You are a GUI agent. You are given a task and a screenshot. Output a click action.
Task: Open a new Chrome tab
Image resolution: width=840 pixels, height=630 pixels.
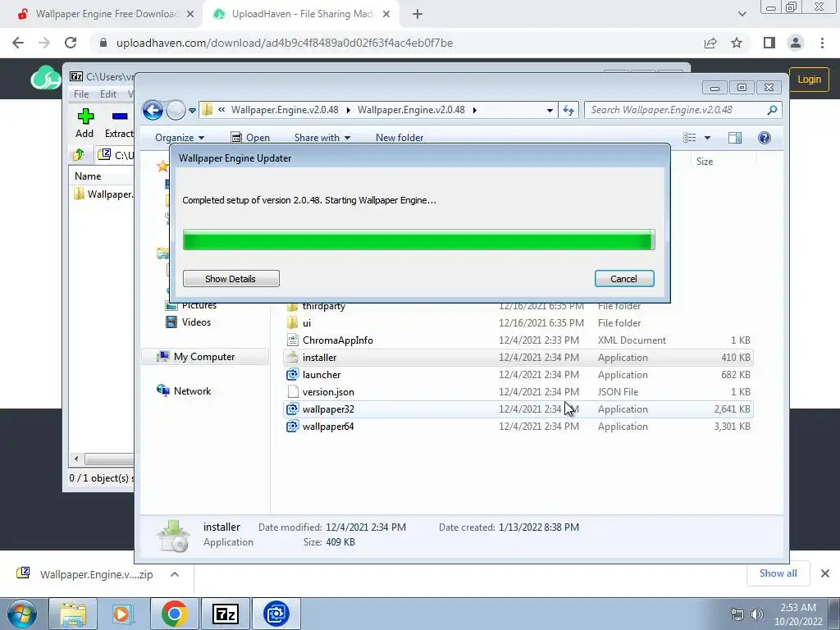418,15
